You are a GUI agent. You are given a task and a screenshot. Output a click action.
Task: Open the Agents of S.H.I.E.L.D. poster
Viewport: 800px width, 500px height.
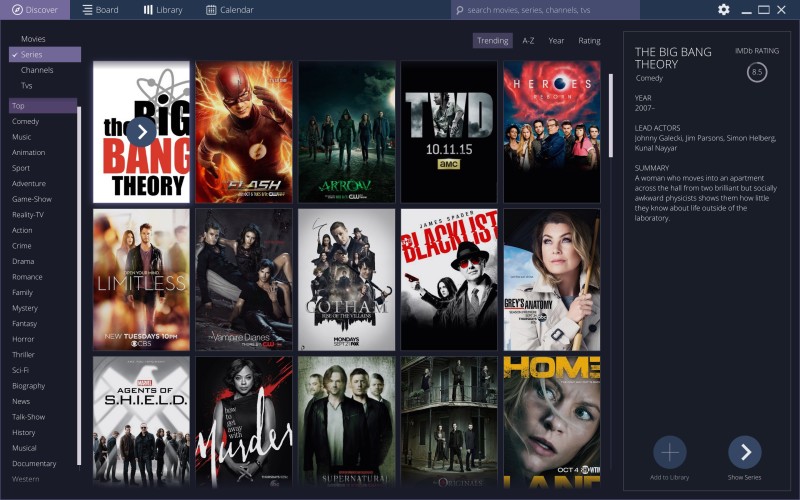pos(141,422)
